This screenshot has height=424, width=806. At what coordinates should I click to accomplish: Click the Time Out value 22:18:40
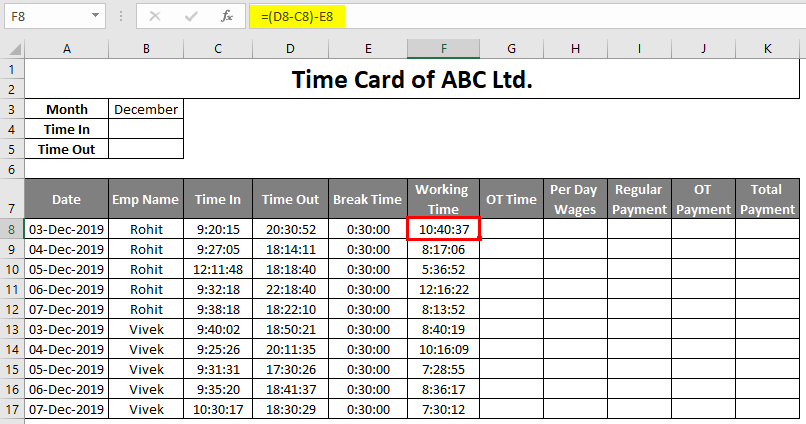(x=290, y=289)
